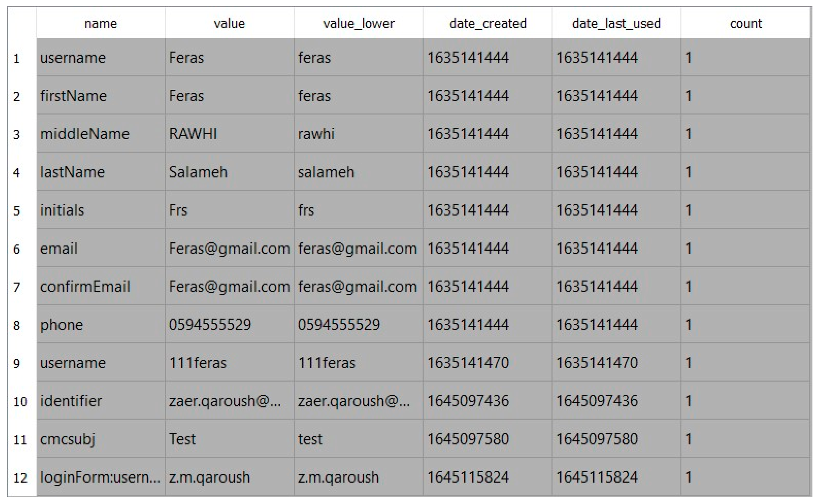The image size is (820, 504).
Task: Click the initials name cell
Action: [x=62, y=210]
